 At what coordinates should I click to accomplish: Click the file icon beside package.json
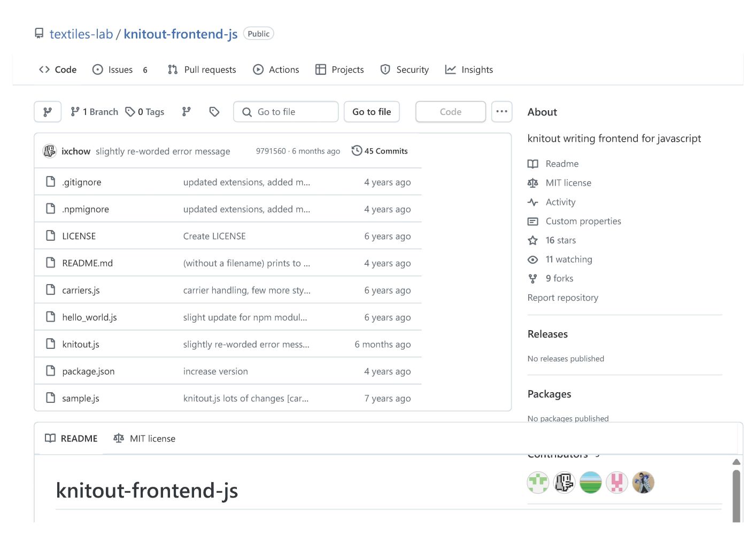click(x=51, y=371)
